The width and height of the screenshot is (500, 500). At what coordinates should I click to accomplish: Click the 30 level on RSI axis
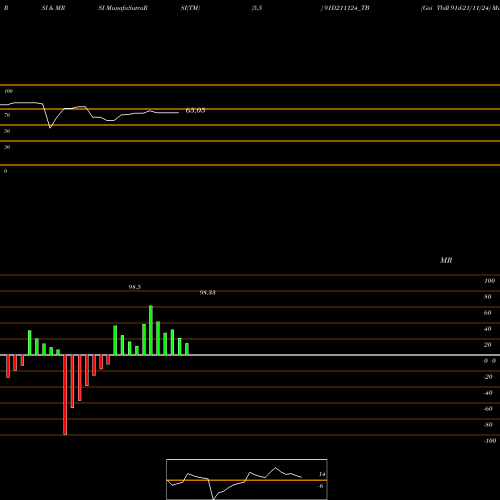click(7, 147)
